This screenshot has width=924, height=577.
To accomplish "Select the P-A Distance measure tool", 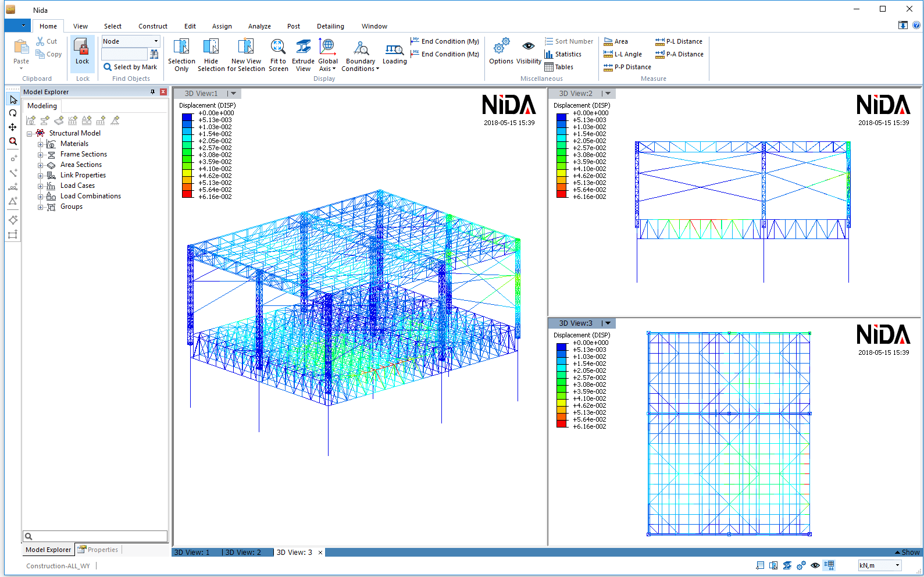I will pos(679,54).
